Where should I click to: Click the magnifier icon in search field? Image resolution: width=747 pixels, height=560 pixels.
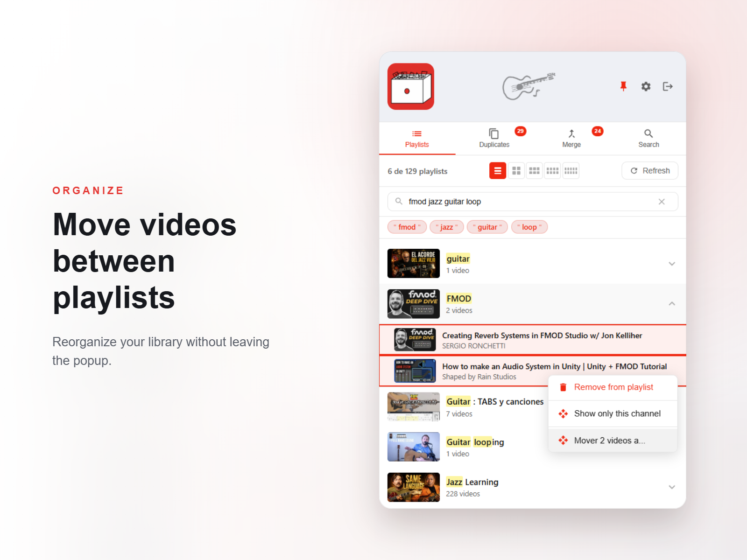399,202
